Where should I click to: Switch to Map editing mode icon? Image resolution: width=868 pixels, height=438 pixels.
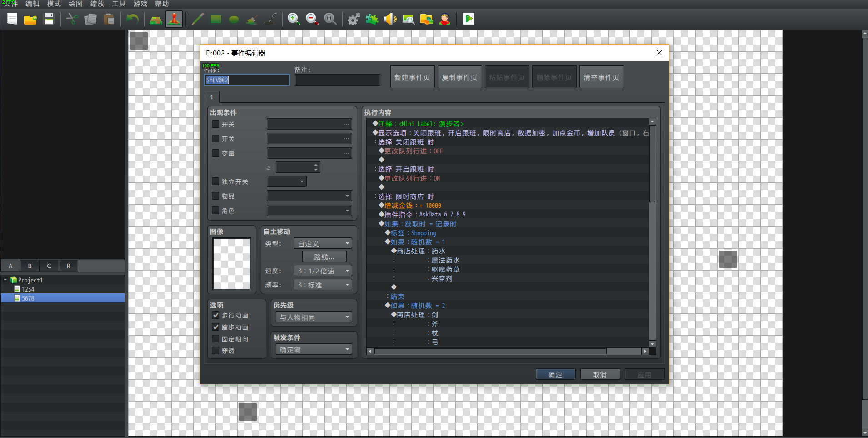pyautogui.click(x=156, y=19)
